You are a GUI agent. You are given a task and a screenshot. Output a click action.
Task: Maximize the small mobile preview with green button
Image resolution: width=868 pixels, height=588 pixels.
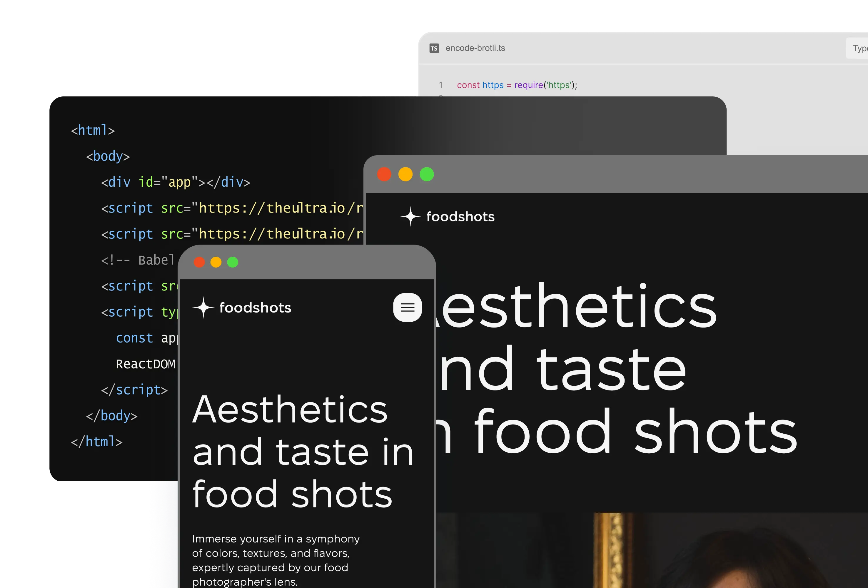click(x=232, y=262)
